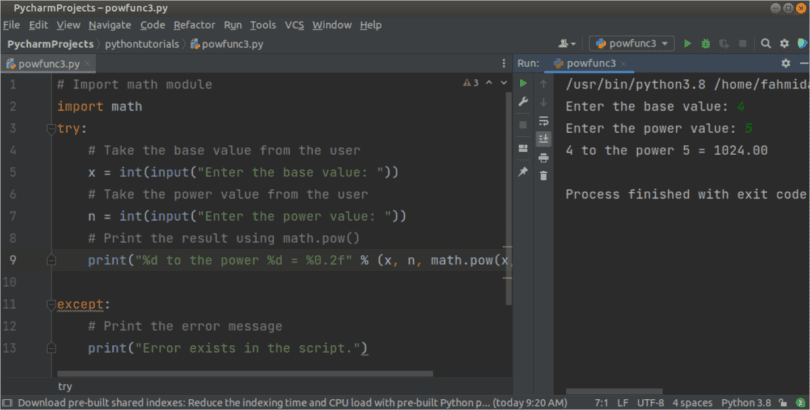
Task: Click the Run panel hide dash icon
Action: click(x=803, y=63)
